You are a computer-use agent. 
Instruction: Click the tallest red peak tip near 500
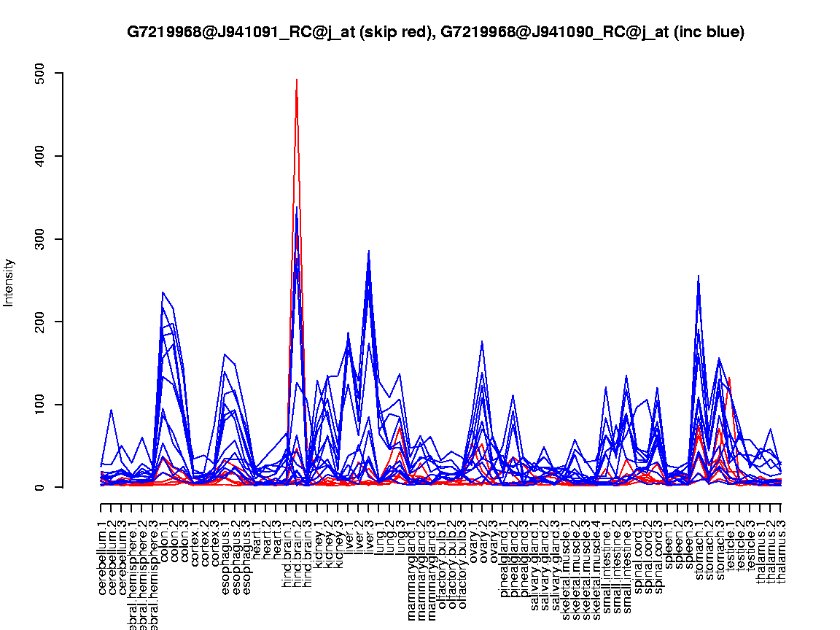[297, 79]
